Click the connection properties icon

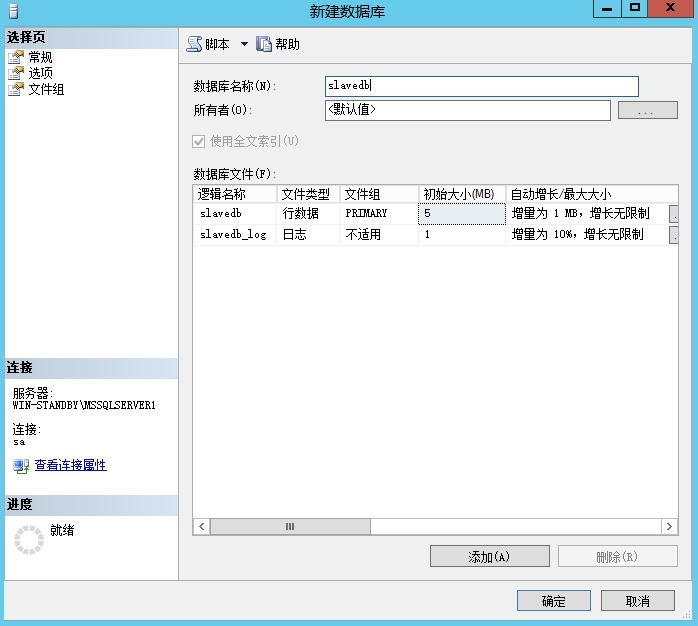tap(21, 466)
